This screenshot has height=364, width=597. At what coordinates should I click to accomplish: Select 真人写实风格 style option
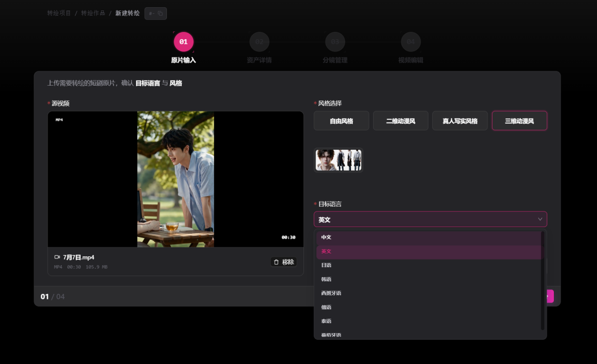pyautogui.click(x=460, y=121)
